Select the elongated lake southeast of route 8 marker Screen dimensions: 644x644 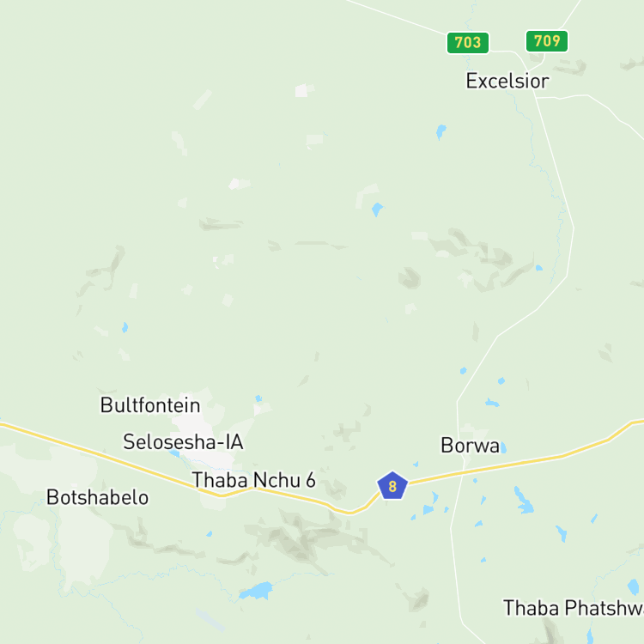(524, 501)
